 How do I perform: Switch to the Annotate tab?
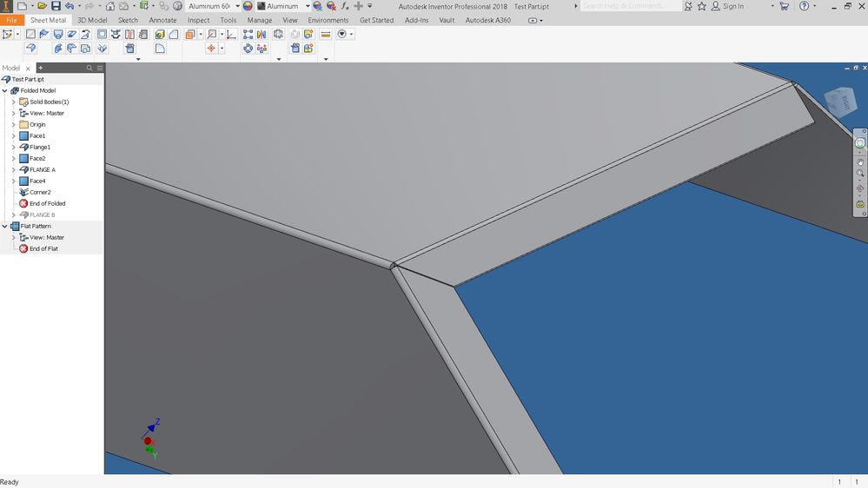point(162,20)
